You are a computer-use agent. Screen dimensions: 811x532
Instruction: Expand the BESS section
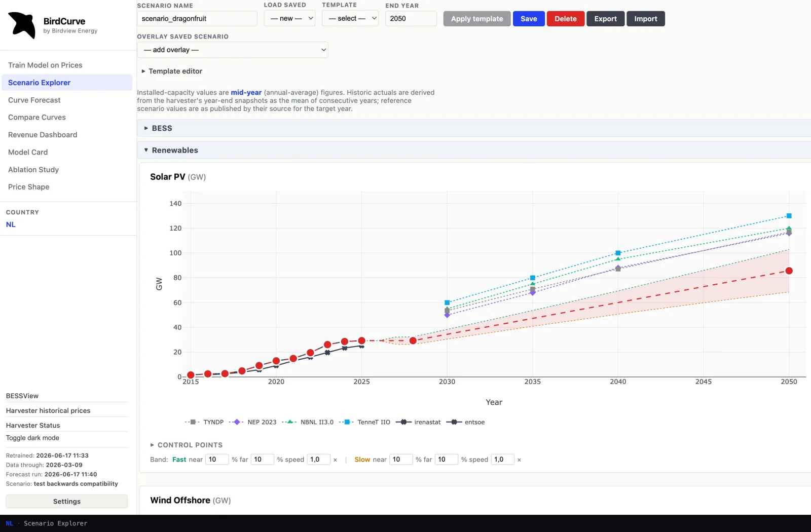tap(474, 128)
